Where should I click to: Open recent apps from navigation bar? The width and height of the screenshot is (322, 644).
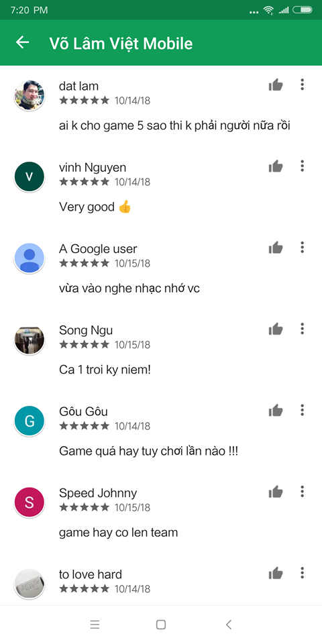pos(95,625)
